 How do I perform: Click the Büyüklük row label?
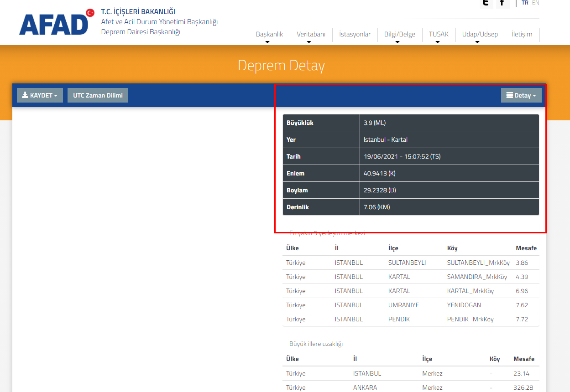300,123
